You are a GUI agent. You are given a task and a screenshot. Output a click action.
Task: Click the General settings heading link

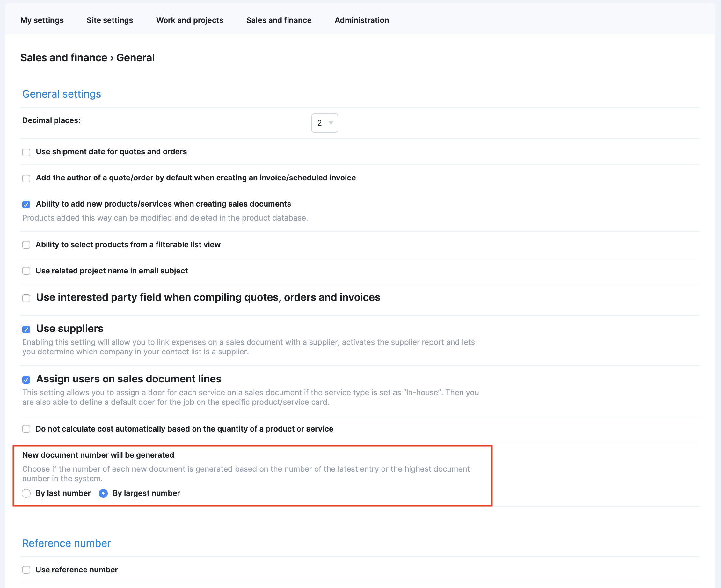click(62, 94)
